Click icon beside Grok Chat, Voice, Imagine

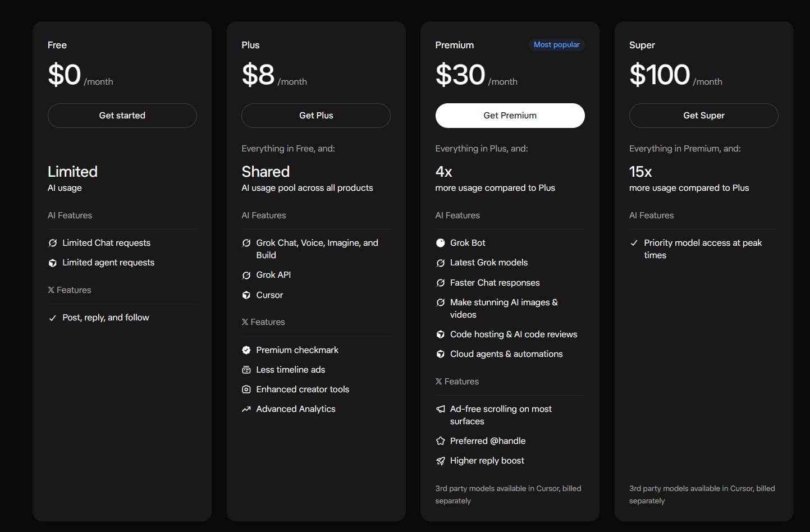pos(246,243)
